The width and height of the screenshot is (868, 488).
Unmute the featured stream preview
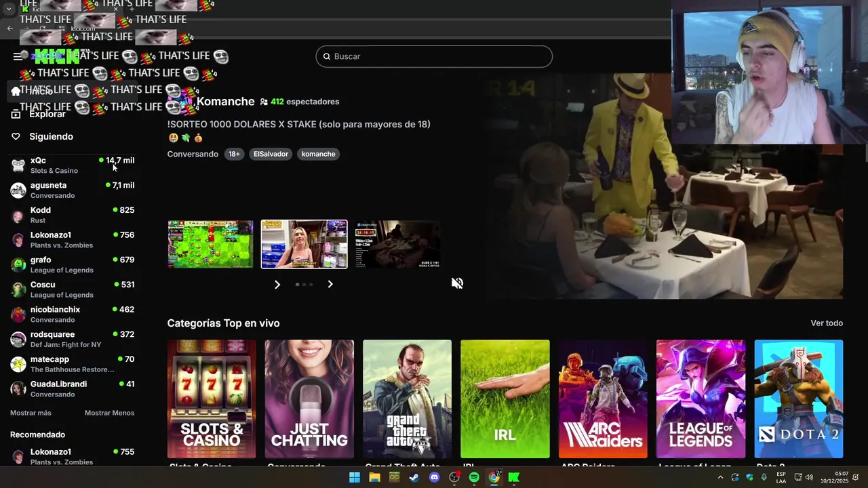[x=457, y=283]
